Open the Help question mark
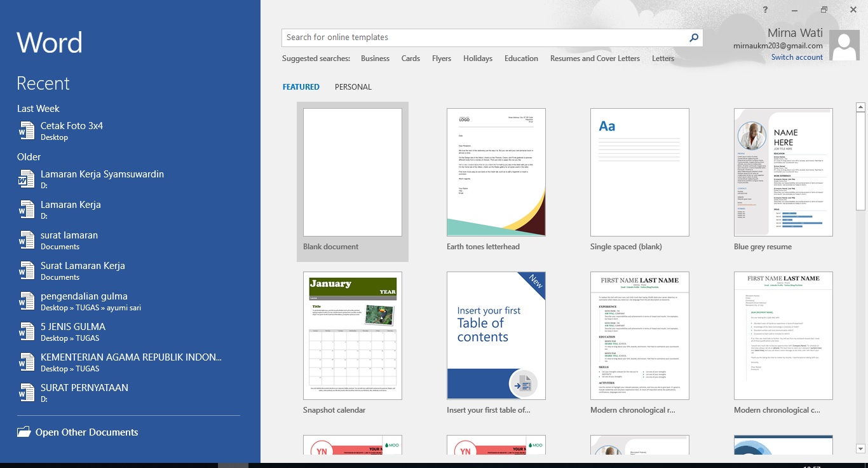 coord(766,10)
